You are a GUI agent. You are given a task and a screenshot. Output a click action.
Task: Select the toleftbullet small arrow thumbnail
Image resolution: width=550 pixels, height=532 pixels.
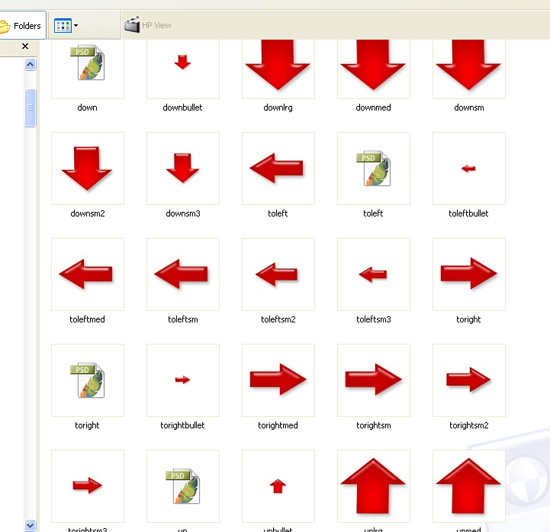coord(469,169)
